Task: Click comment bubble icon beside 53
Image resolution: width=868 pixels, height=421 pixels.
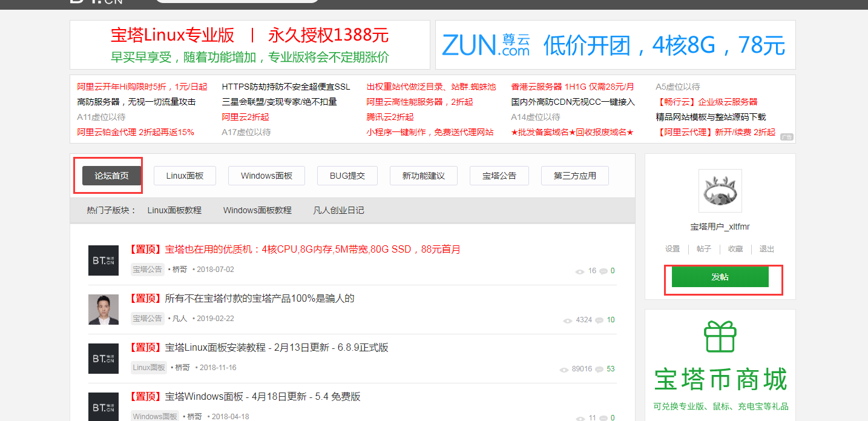Action: pyautogui.click(x=599, y=369)
